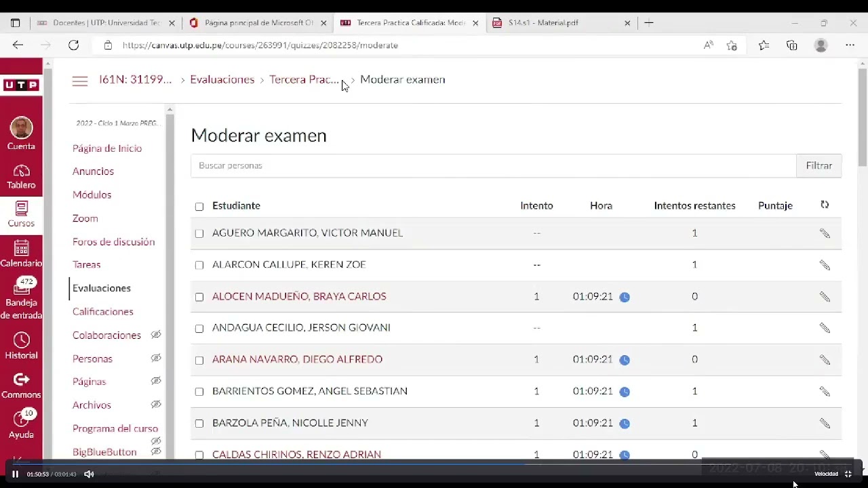Viewport: 868px width, 488px height.
Task: Check ALARCON CALLUPE row checkbox
Action: (199, 266)
